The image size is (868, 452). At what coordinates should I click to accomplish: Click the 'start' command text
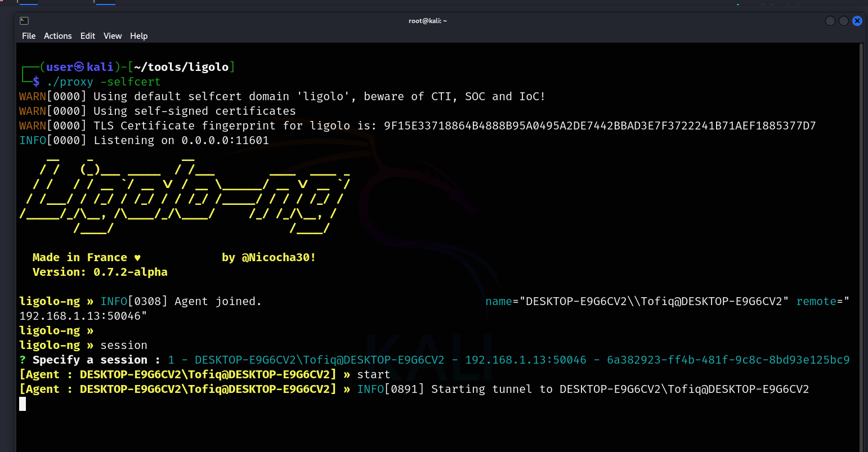[x=374, y=374]
